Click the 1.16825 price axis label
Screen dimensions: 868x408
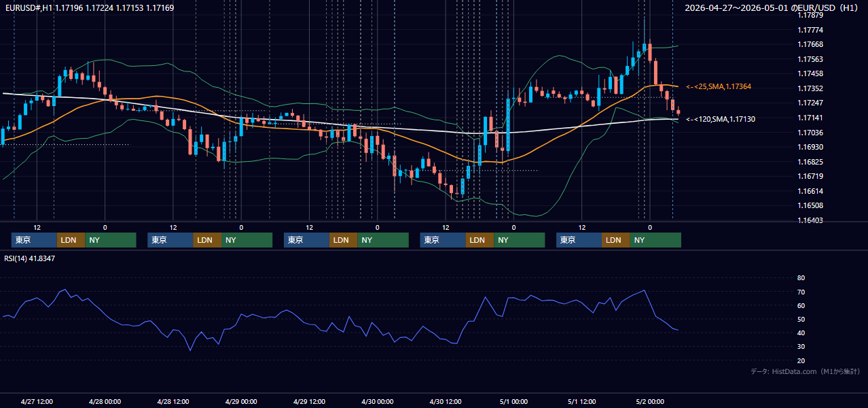(810, 162)
